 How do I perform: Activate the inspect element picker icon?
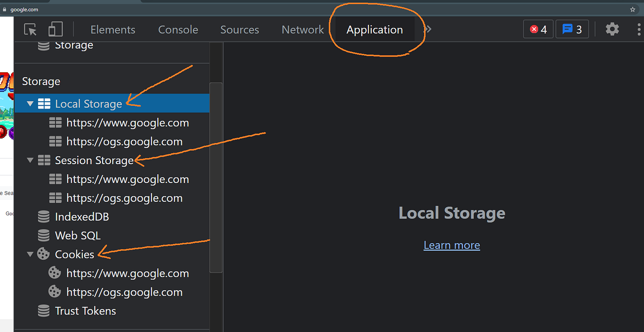30,30
